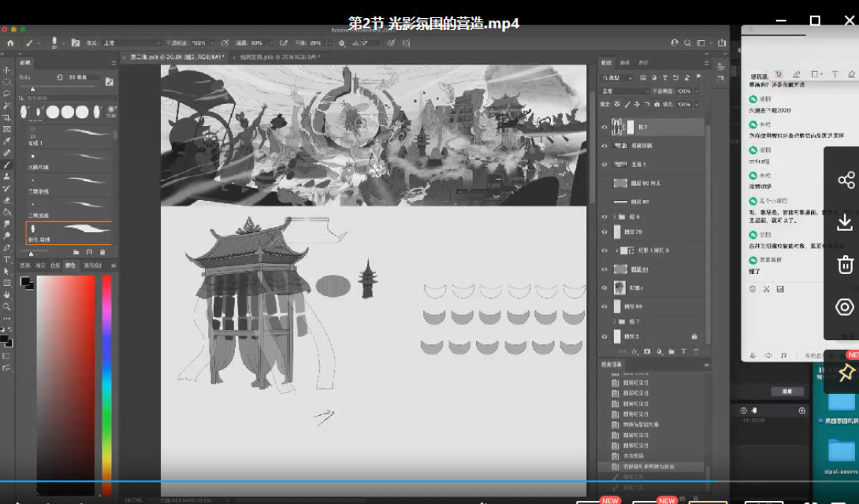The height and width of the screenshot is (504, 859).
Task: Toggle the eye icon of the third layer
Action: point(604,164)
